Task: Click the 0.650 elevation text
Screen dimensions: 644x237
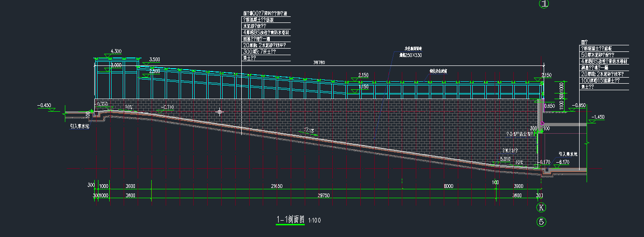Action: coord(549,107)
